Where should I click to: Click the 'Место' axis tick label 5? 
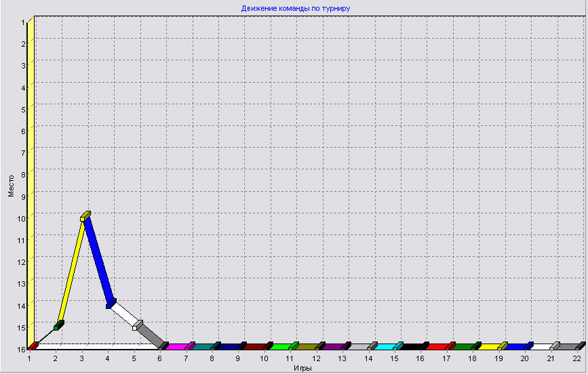(23, 110)
